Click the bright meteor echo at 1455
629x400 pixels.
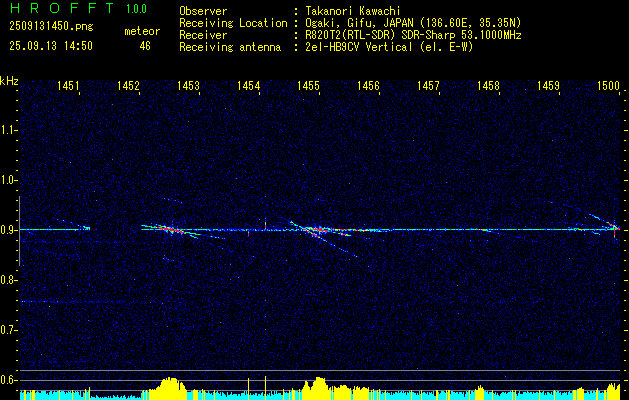pyautogui.click(x=319, y=230)
